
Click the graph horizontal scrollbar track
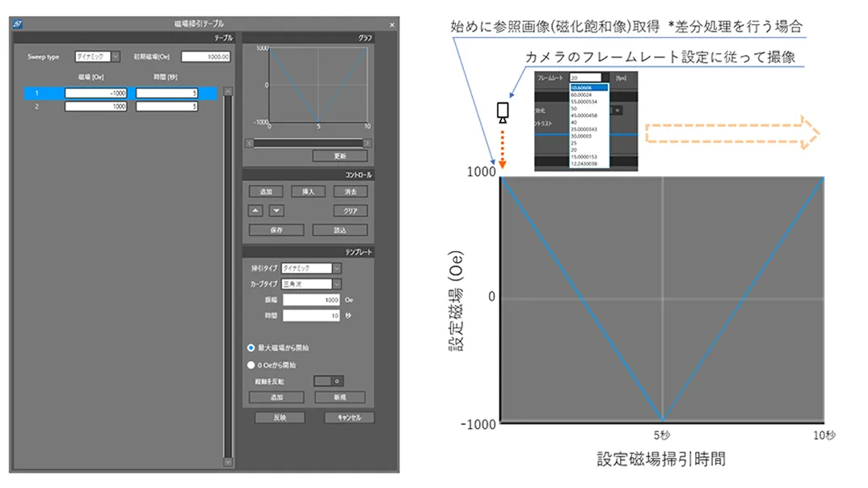coord(308,143)
